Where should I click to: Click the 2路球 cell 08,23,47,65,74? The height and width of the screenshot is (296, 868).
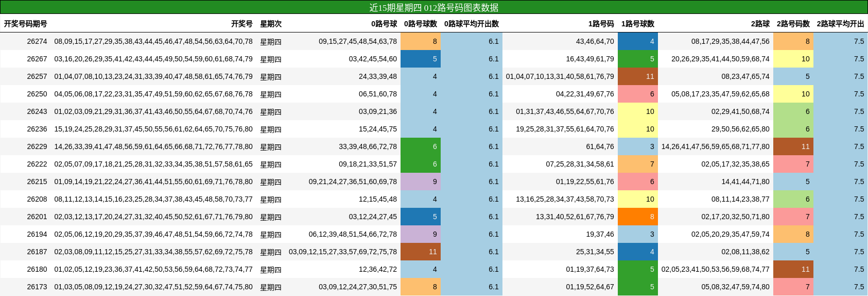(x=745, y=76)
